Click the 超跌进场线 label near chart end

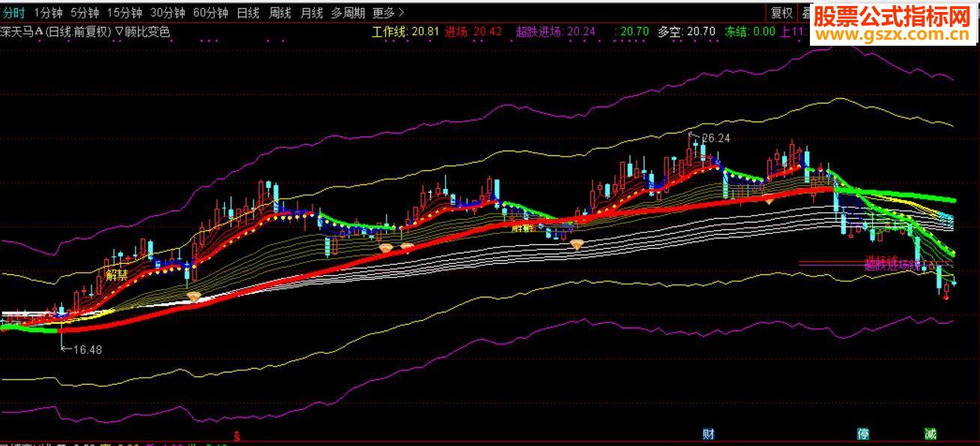(x=893, y=264)
